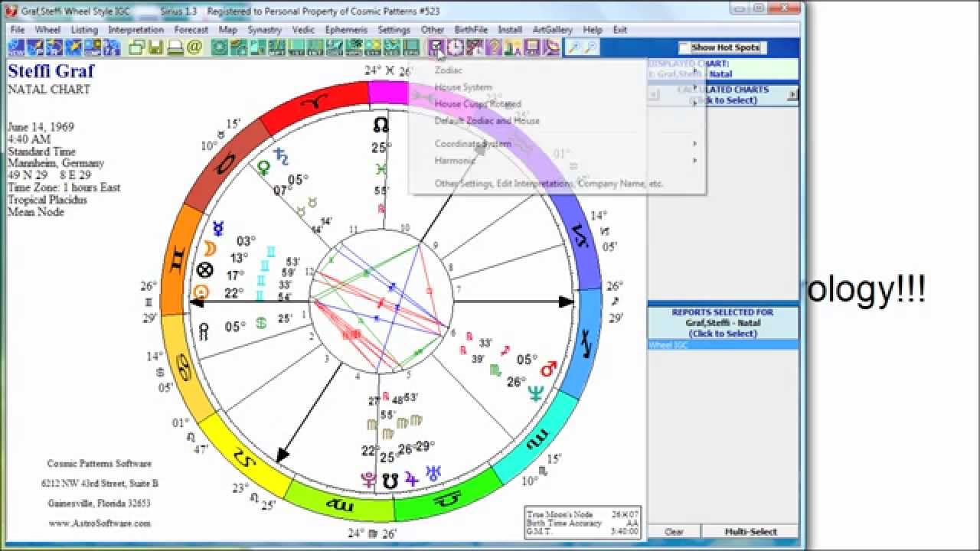Choose Default Zodiac and House menu entry

487,121
